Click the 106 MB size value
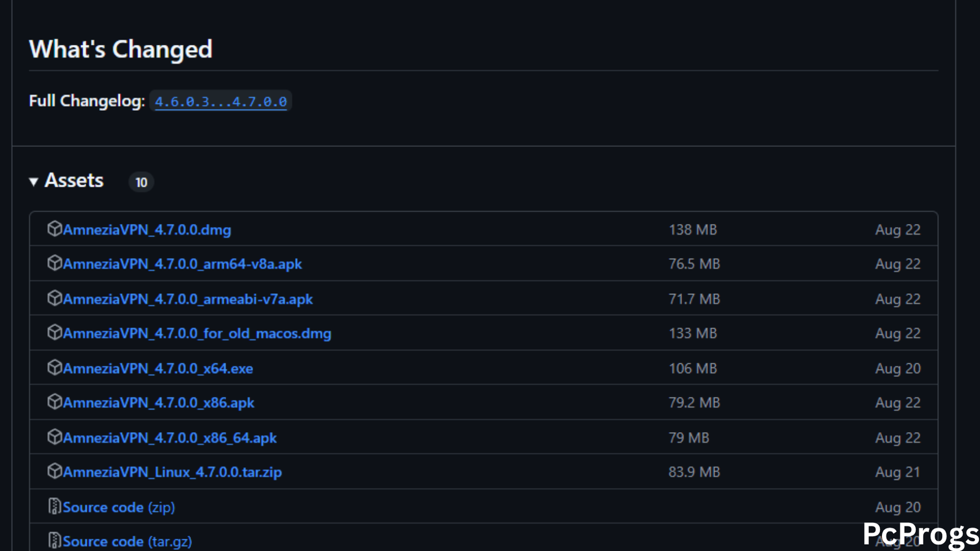 [x=693, y=368]
